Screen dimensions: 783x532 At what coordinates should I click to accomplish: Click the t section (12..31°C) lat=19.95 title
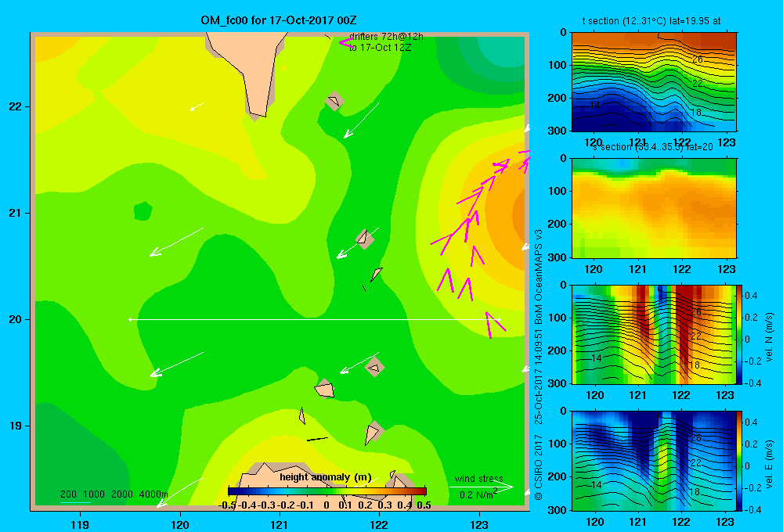(651, 21)
